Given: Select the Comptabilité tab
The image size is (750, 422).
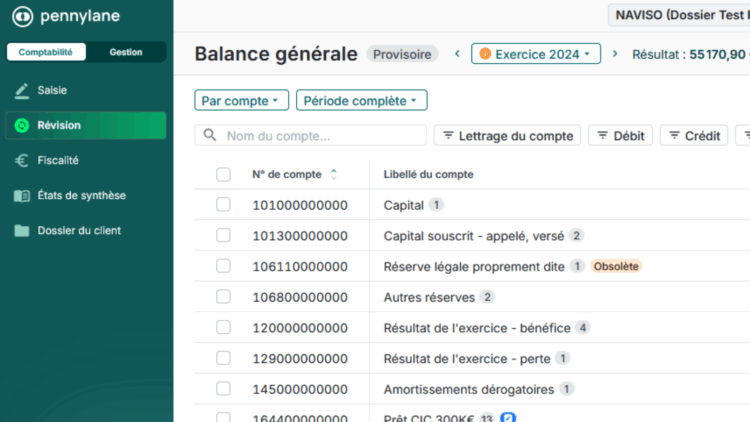Looking at the screenshot, I should pos(47,52).
